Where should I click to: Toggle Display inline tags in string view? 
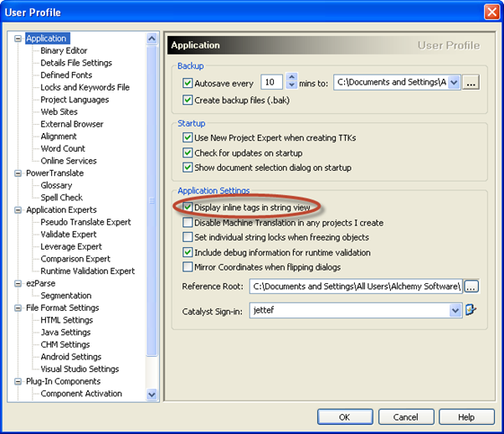188,207
